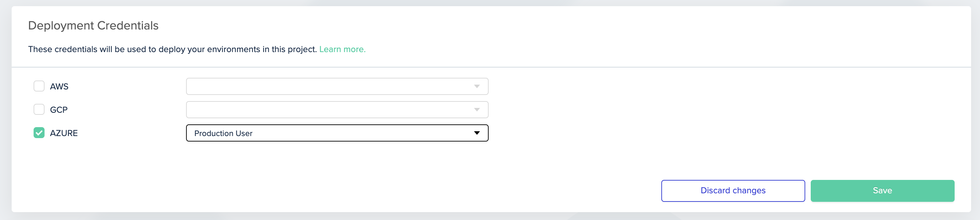Click the dropdown arrow next to AWS field
The width and height of the screenshot is (980, 220).
pyautogui.click(x=476, y=86)
